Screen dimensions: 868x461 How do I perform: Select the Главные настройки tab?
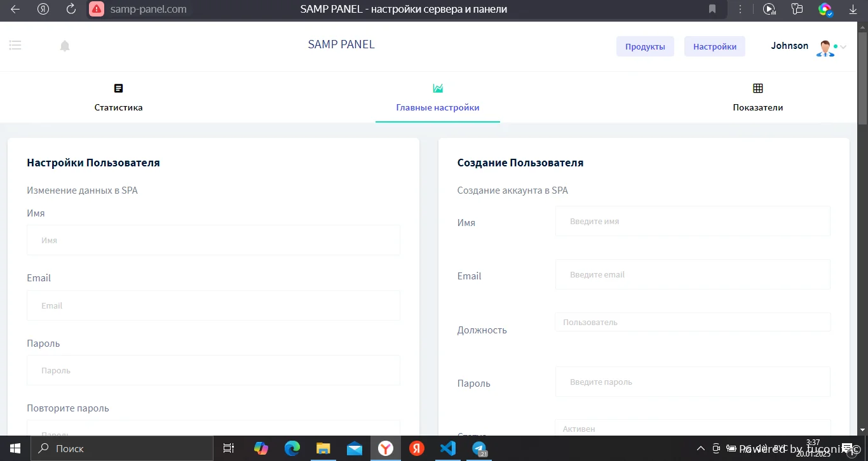click(x=438, y=107)
